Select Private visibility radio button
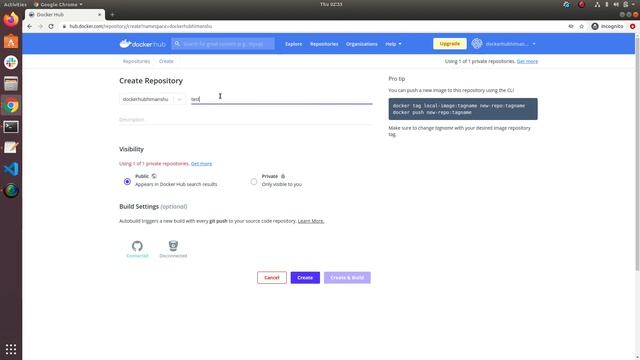This screenshot has height=360, width=640. [254, 181]
